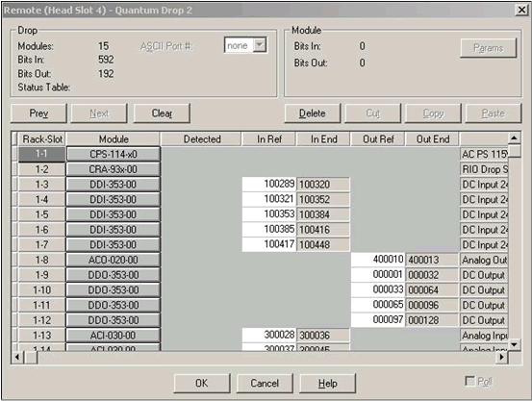Open Help for this dialog
The width and height of the screenshot is (532, 401).
[x=328, y=384]
